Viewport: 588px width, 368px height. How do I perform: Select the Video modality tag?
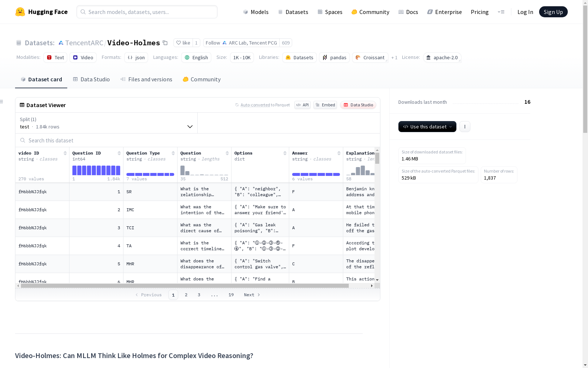point(83,57)
